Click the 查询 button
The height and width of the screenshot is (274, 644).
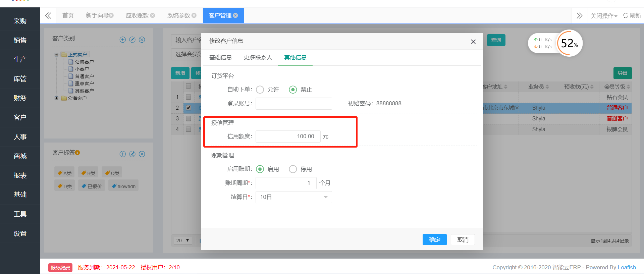[x=496, y=40]
